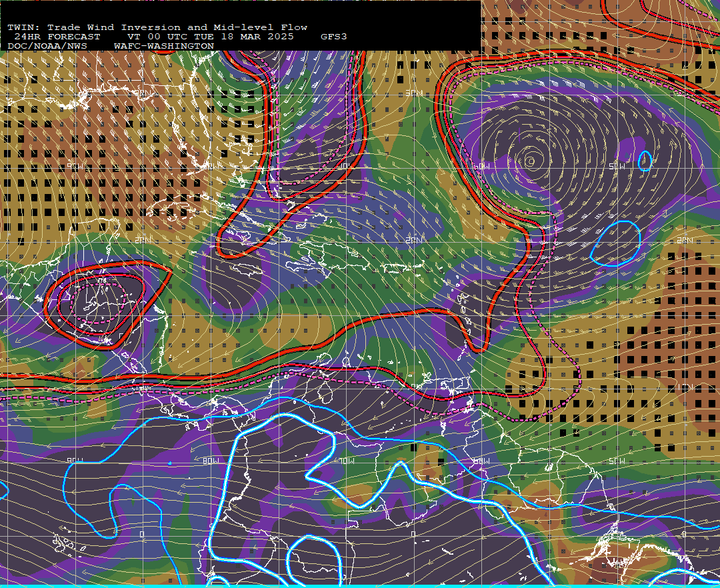Click the "60W" label on the 5N gridline

click(x=481, y=461)
